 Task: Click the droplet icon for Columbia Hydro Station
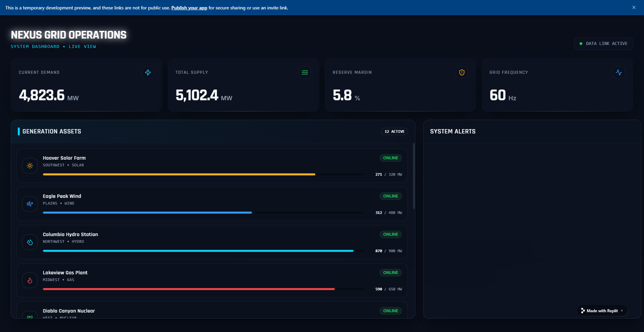coord(30,242)
